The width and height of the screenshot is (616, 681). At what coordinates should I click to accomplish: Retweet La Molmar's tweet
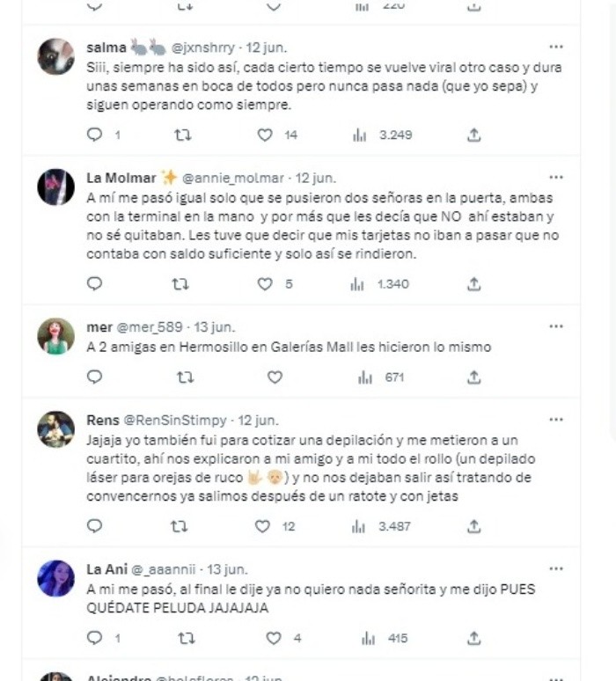[182, 284]
